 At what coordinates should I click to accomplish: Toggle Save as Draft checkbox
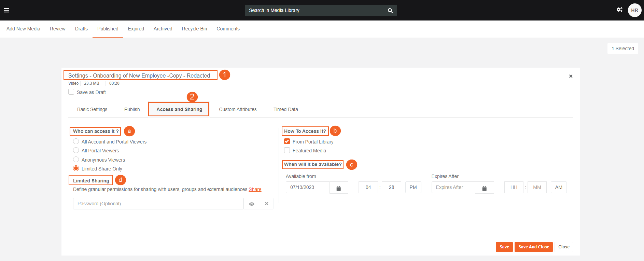pyautogui.click(x=71, y=92)
